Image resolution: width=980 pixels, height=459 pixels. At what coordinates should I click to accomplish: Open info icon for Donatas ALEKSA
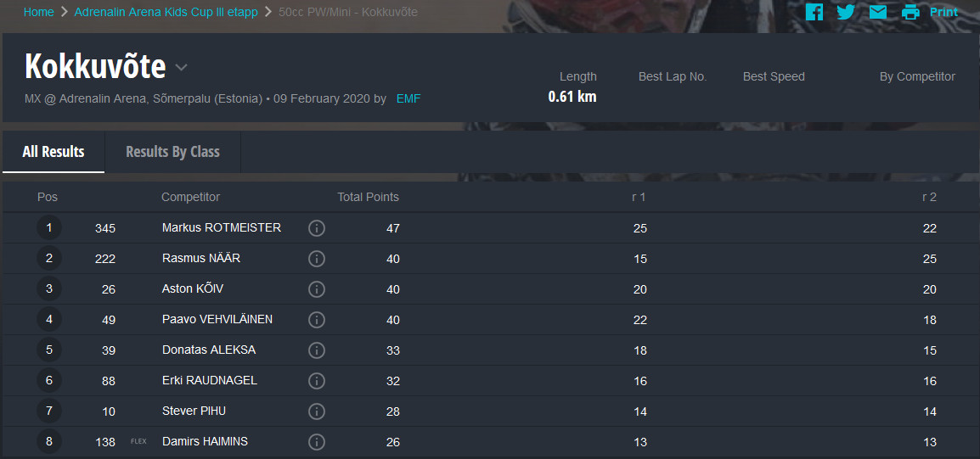point(317,350)
